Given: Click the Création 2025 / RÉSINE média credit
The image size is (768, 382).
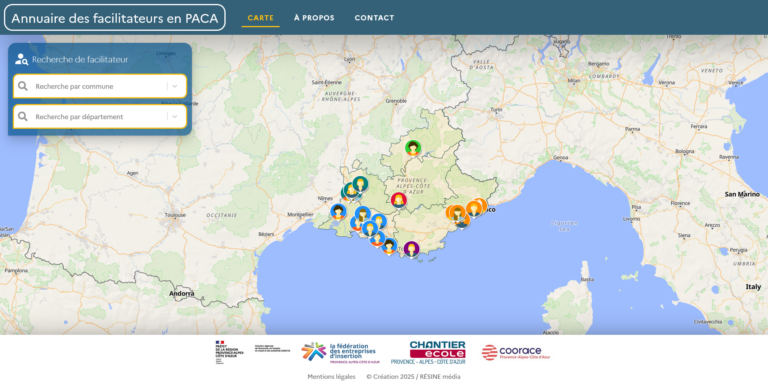Looking at the screenshot, I should pyautogui.click(x=413, y=377).
